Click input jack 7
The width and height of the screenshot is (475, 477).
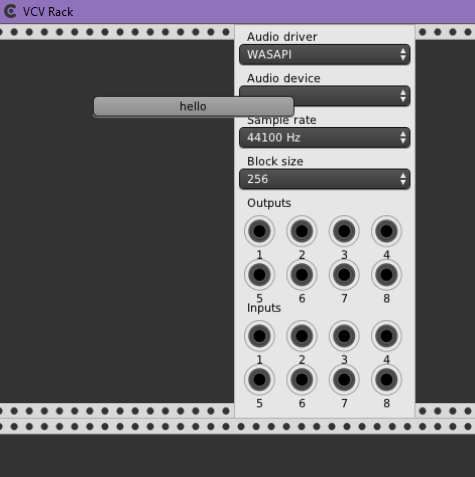tap(344, 380)
